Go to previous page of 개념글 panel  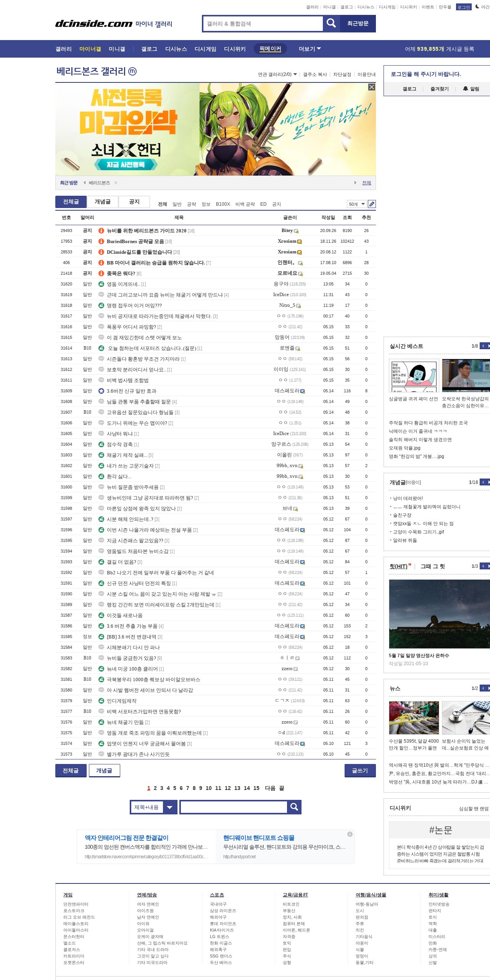[x=483, y=482]
